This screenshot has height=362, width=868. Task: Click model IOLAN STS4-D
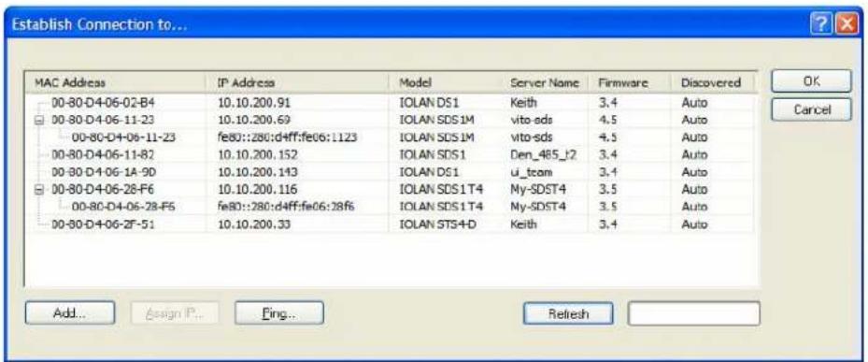(x=438, y=224)
